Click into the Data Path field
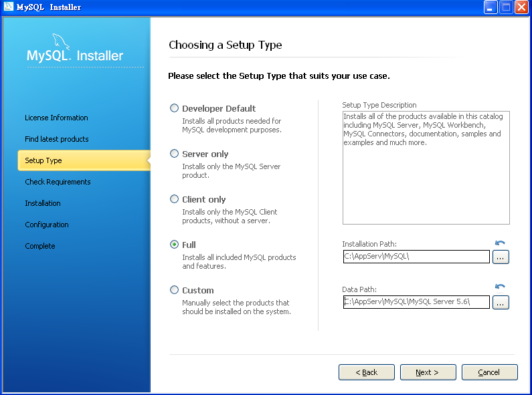532x395 pixels. point(416,302)
